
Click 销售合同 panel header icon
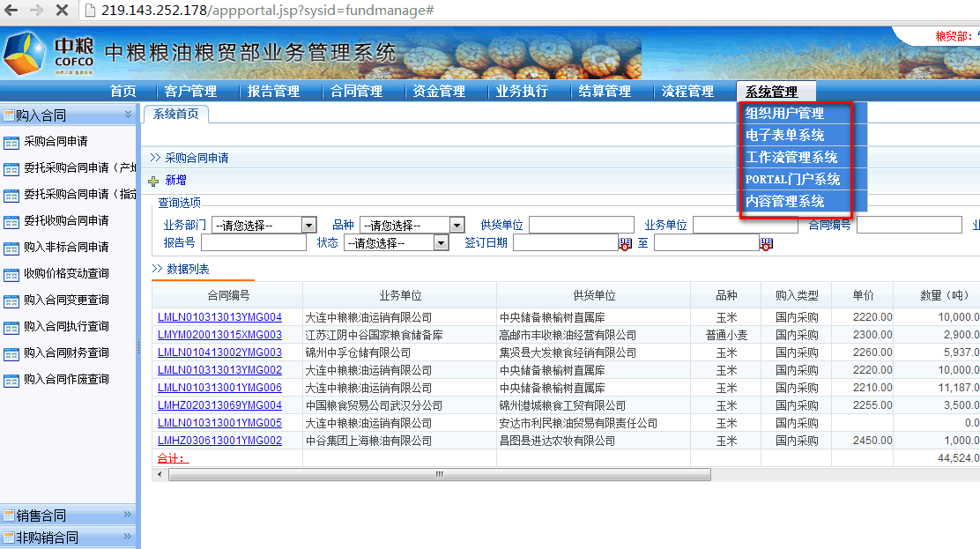(9, 516)
